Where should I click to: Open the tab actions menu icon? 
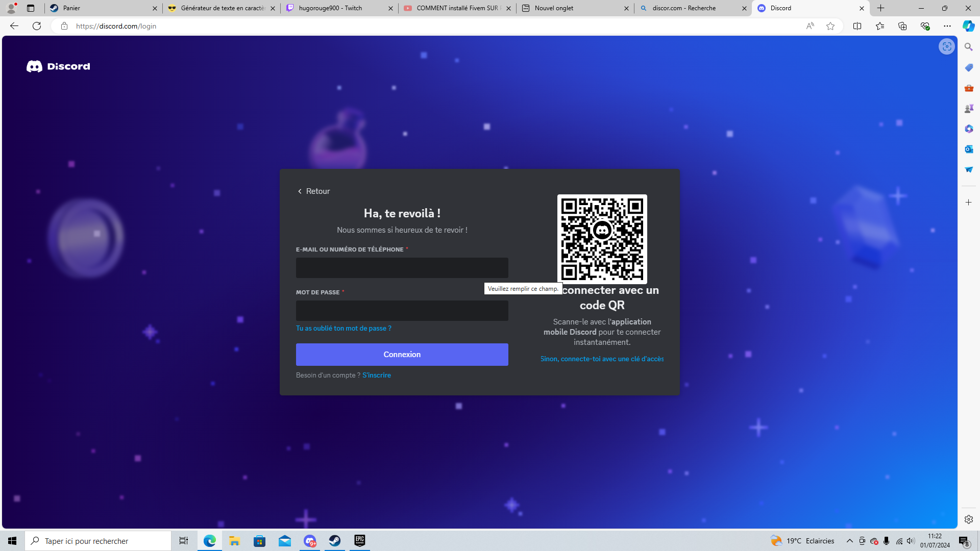tap(31, 8)
